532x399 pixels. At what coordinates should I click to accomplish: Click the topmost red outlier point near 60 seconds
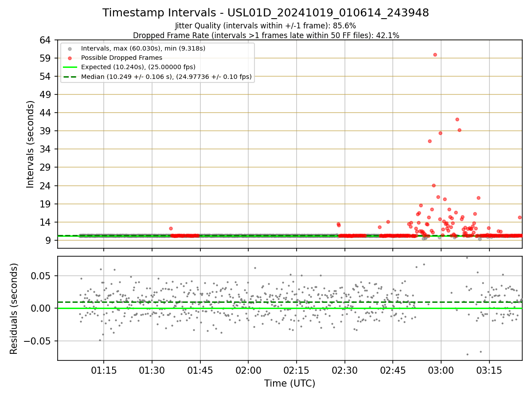tap(435, 55)
